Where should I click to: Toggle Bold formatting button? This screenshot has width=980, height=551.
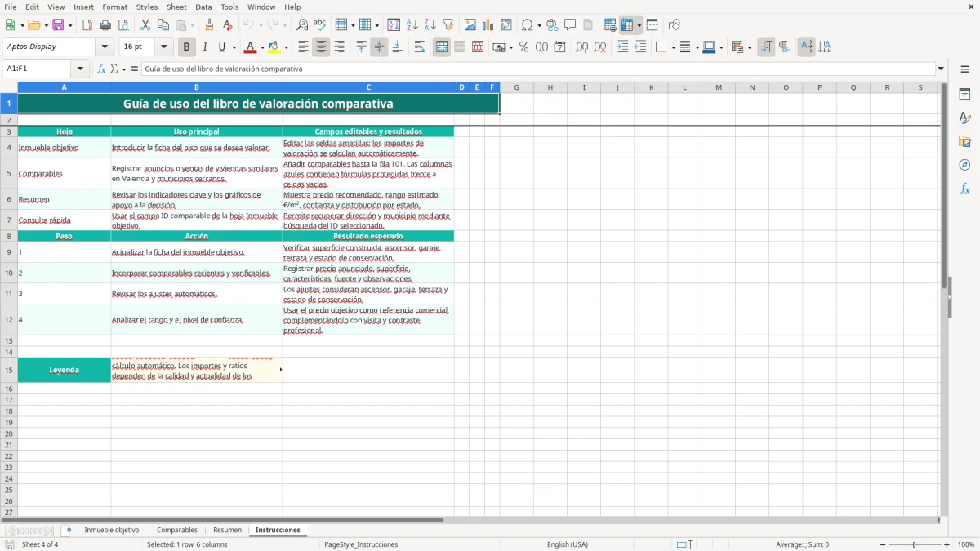pos(186,47)
